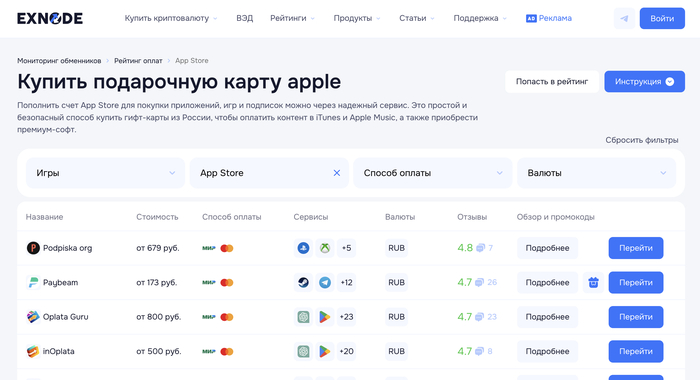Click Paybeam logo icon
Viewport: 700px width, 380px height.
(33, 282)
